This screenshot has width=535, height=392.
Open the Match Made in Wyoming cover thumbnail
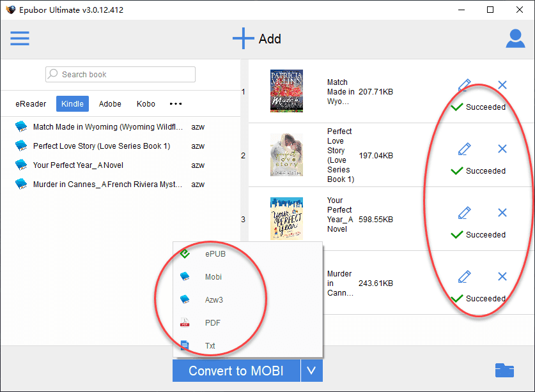point(286,91)
